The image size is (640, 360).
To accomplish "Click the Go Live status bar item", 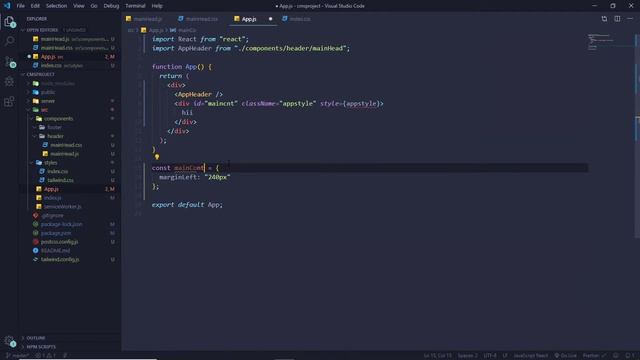I will tap(565, 356).
